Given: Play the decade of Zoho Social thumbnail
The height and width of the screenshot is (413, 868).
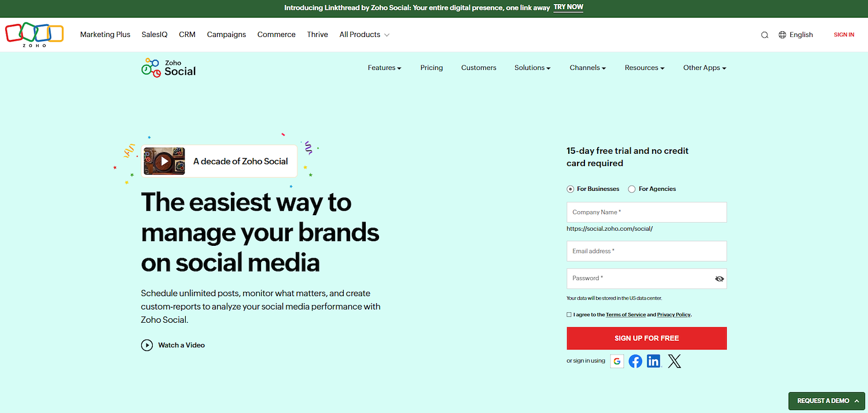Looking at the screenshot, I should pyautogui.click(x=164, y=161).
